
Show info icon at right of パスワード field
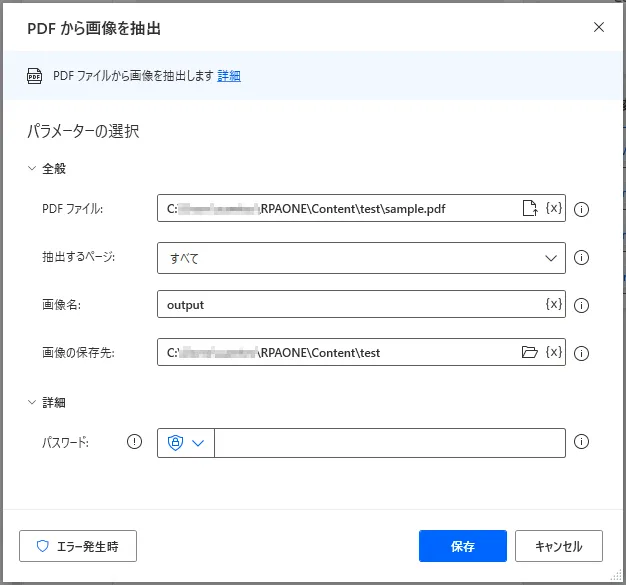pos(582,442)
